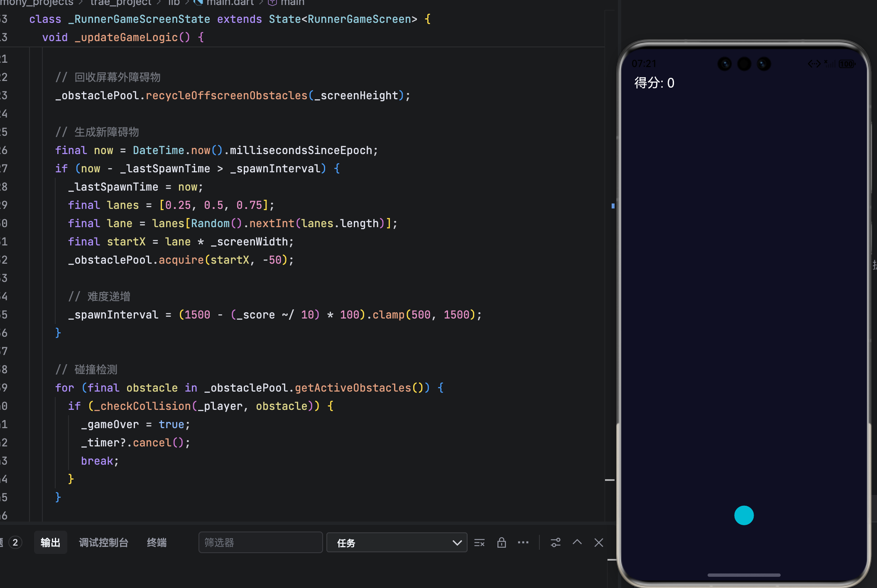This screenshot has height=588, width=877.
Task: Click the main symbol breadcrumb icon
Action: click(x=272, y=3)
